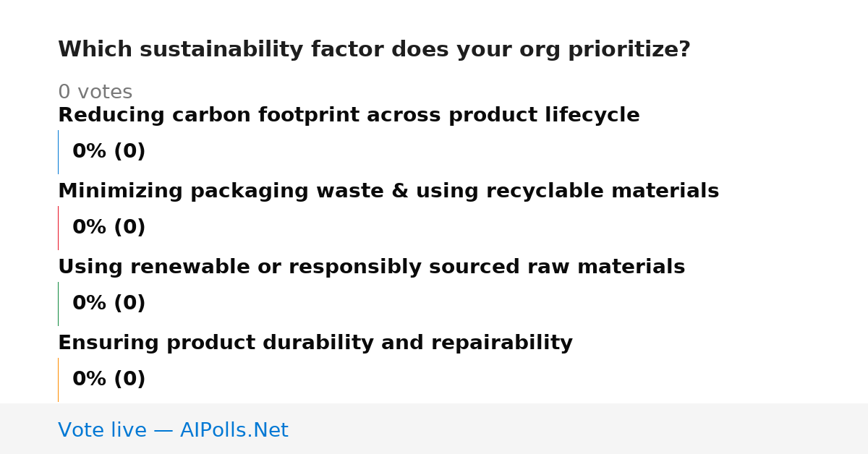Click the red result bar
Viewport: 868px width, 454px height.
coord(58,228)
